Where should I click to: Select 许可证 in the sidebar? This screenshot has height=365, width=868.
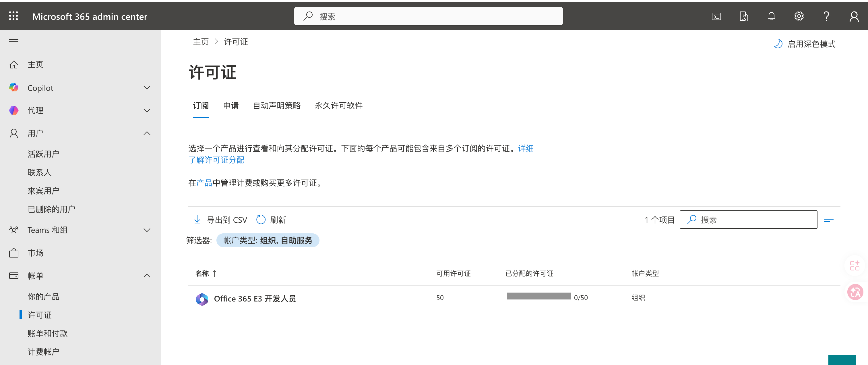tap(39, 315)
